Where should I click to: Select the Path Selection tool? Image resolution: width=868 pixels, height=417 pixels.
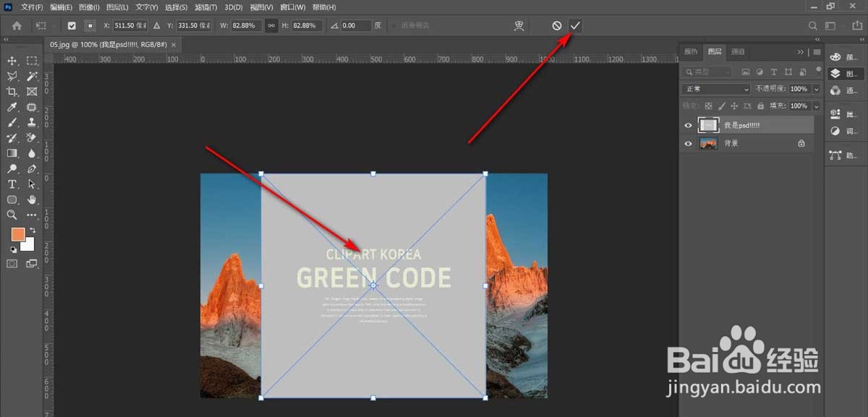(x=32, y=184)
